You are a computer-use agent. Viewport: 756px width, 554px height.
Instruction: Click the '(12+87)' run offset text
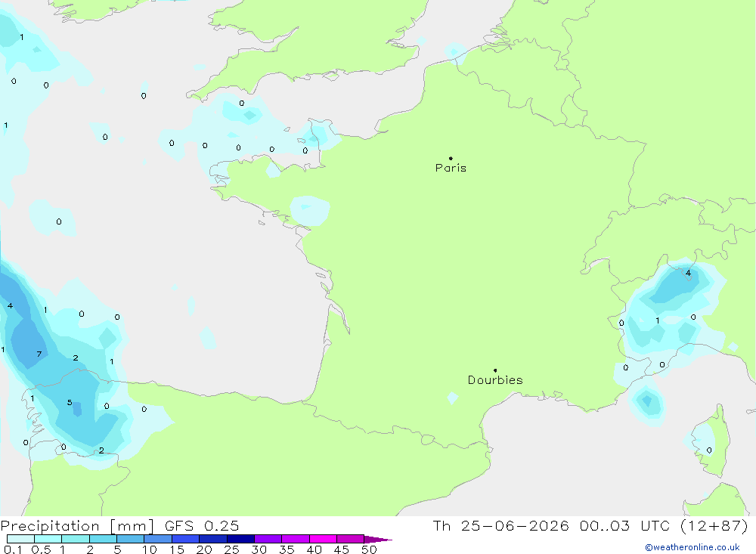[714, 525]
